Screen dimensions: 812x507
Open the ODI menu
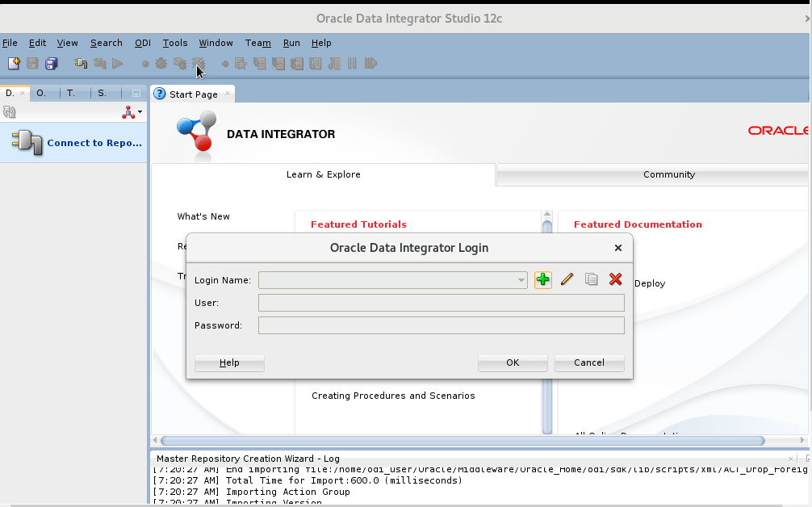[x=142, y=43]
